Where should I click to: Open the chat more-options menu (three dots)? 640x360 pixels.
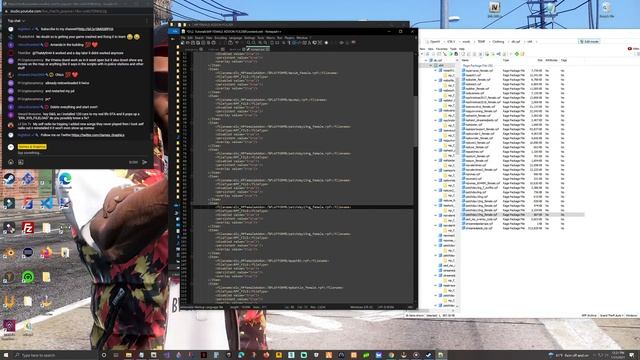147,20
